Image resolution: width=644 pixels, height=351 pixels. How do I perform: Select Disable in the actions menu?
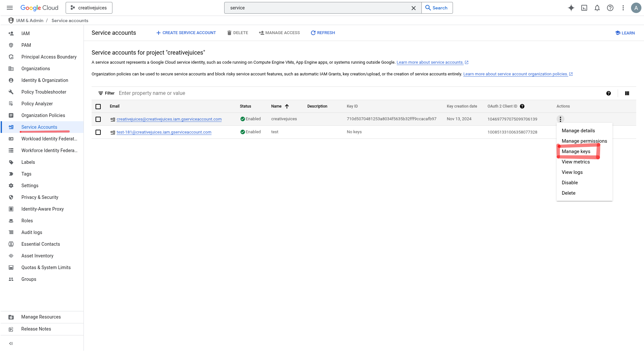(570, 183)
